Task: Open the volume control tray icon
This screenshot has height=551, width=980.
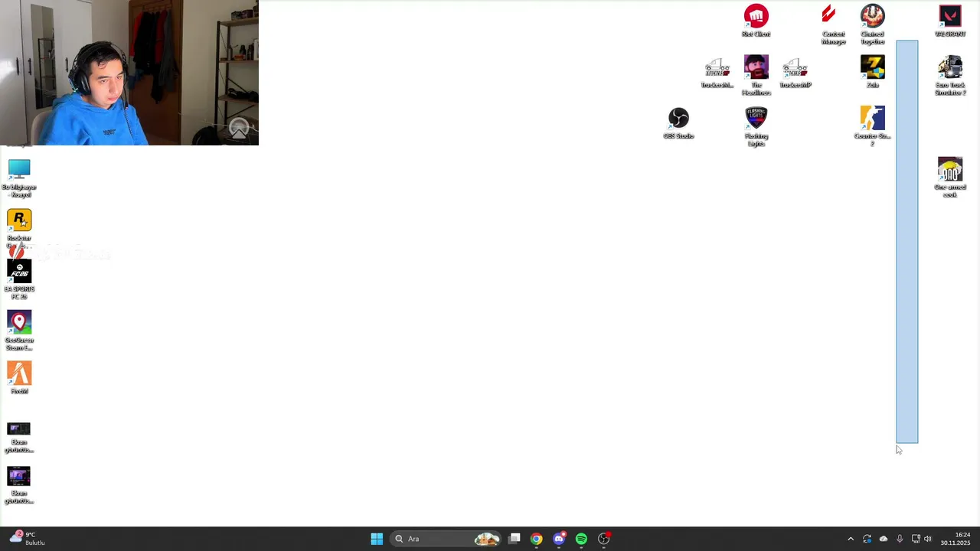Action: click(928, 539)
